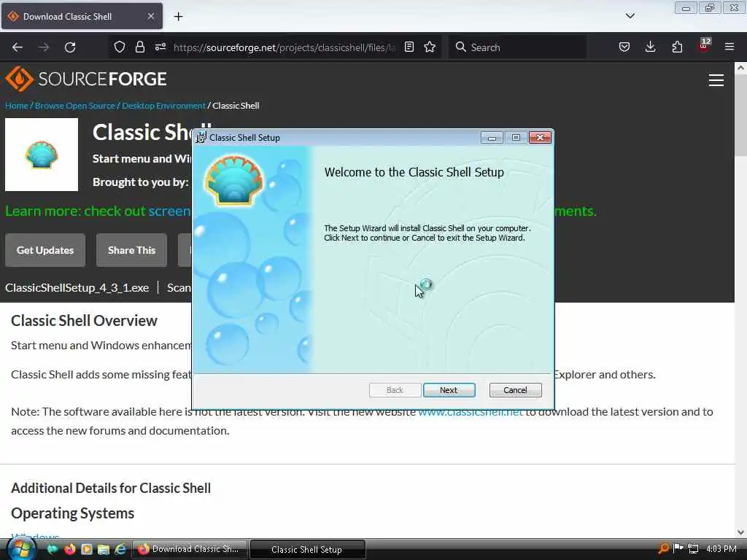Switch to Download Classic Shell taskbar button

(190, 549)
